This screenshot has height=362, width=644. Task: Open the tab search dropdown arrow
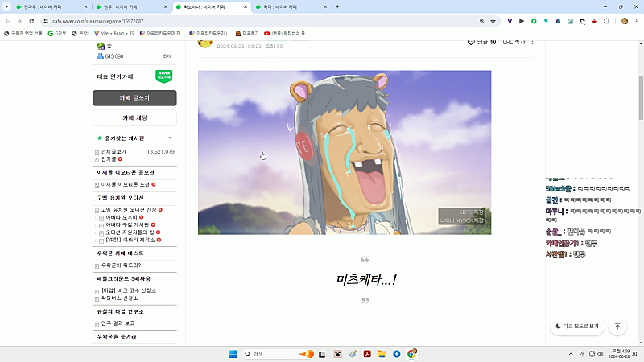point(6,6)
